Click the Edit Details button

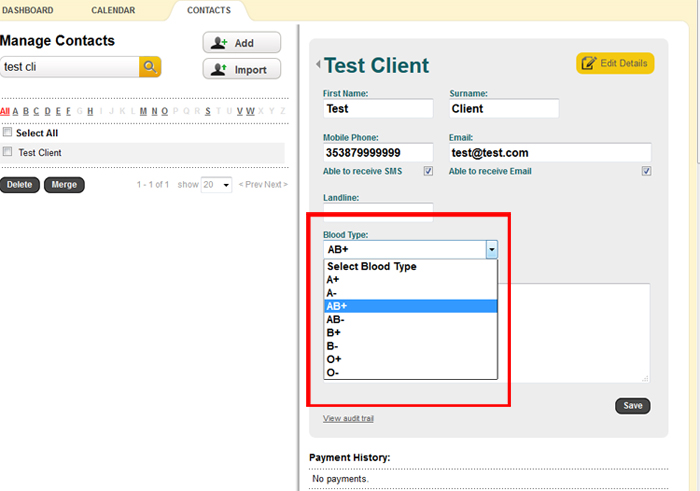(x=615, y=63)
